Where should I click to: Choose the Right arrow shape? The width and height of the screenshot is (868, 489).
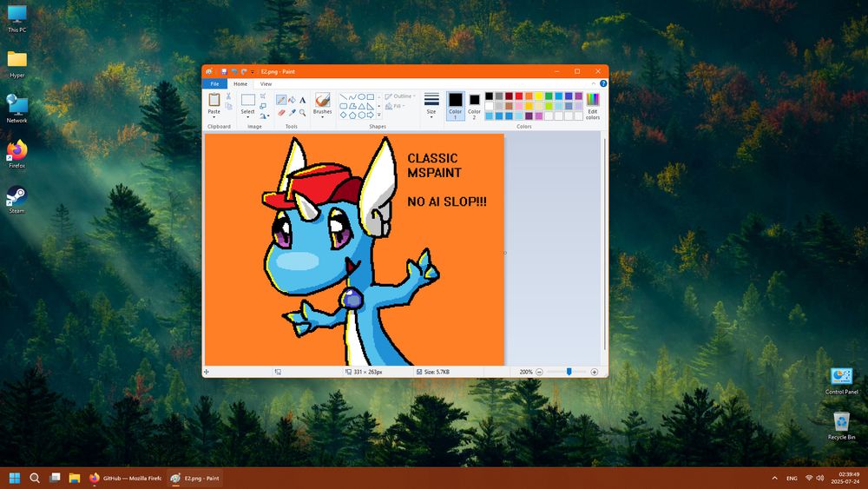pos(371,116)
